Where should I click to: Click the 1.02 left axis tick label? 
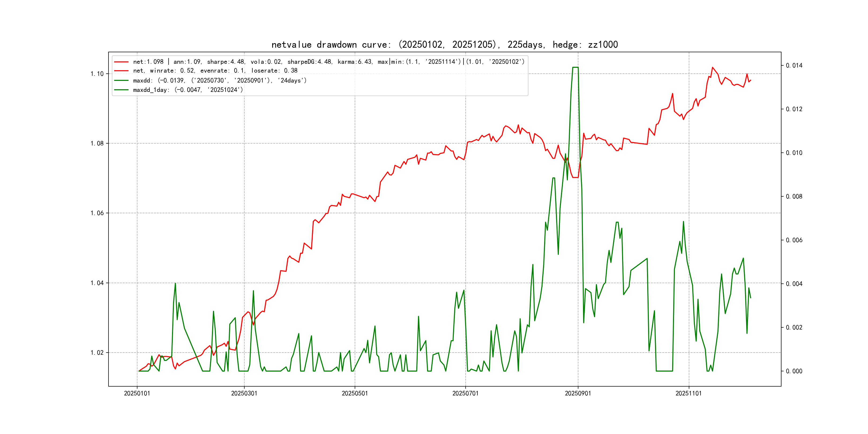(x=97, y=353)
